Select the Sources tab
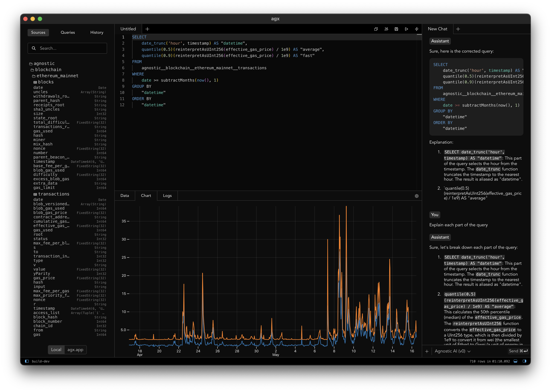551x392 pixels. (38, 32)
